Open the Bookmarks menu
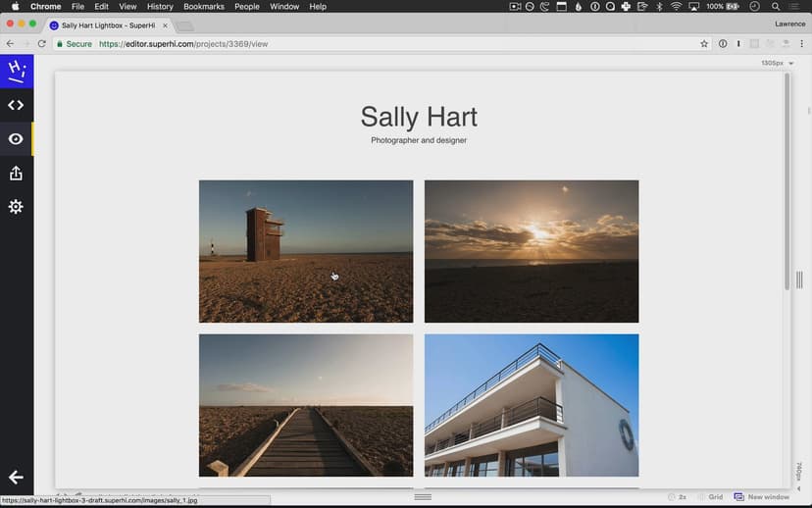This screenshot has height=508, width=812. pos(203,7)
